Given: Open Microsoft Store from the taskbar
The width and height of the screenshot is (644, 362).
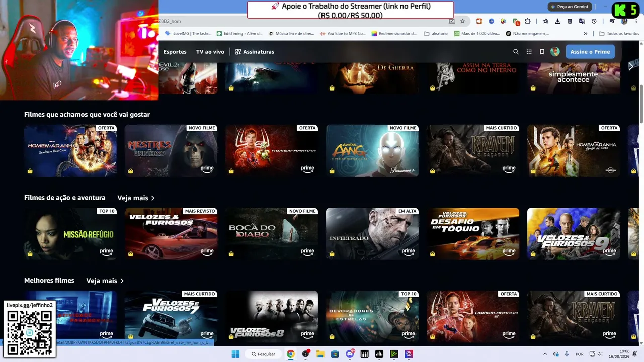Looking at the screenshot, I should 335,354.
